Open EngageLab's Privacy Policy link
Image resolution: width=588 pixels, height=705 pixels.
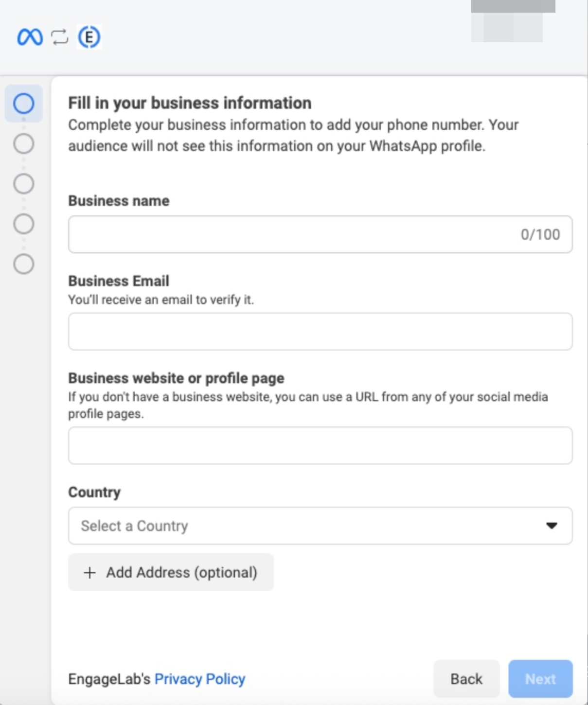point(199,679)
